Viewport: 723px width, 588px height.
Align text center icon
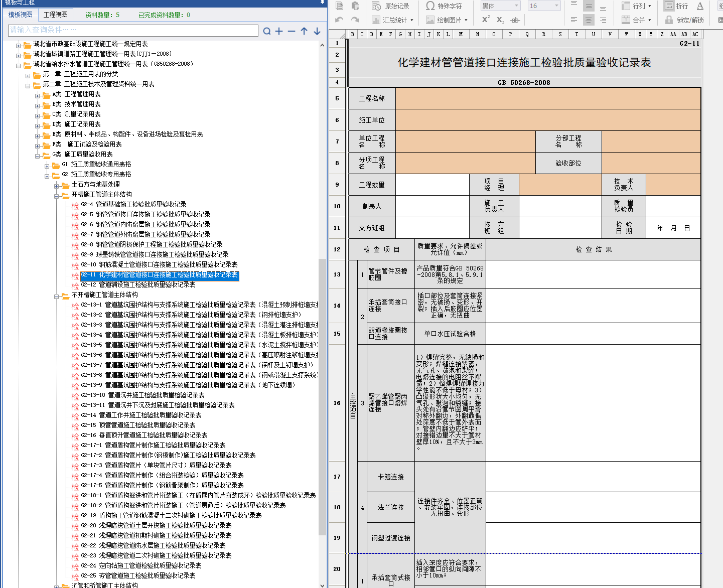[589, 20]
